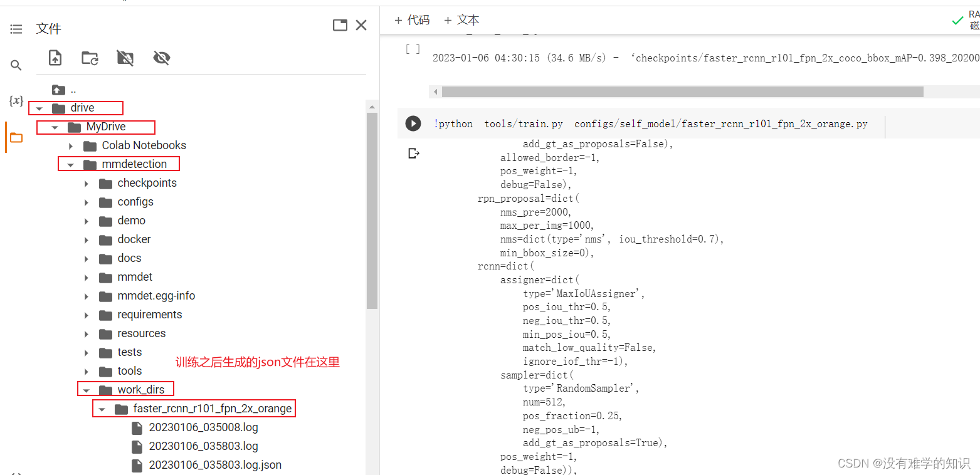Viewport: 980px width, 475px height.
Task: Expand the Colab Notebooks folder
Action: [71, 146]
